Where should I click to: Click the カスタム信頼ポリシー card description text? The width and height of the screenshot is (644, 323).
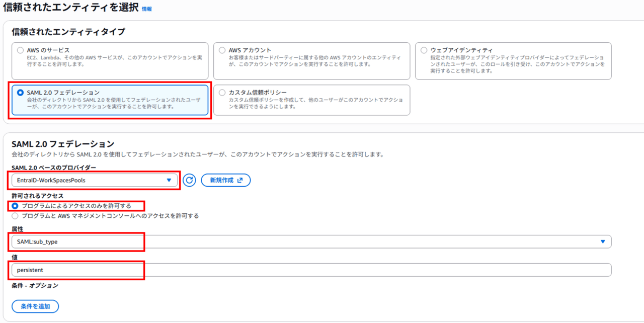coord(315,103)
